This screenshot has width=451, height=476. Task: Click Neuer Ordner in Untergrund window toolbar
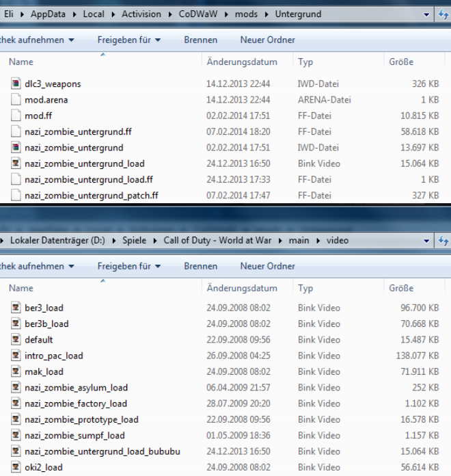(267, 40)
